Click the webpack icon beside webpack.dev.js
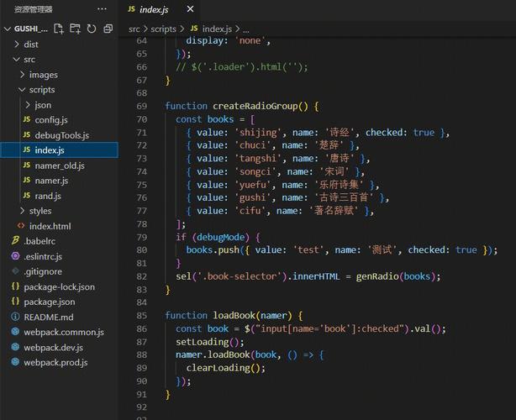 (15, 347)
